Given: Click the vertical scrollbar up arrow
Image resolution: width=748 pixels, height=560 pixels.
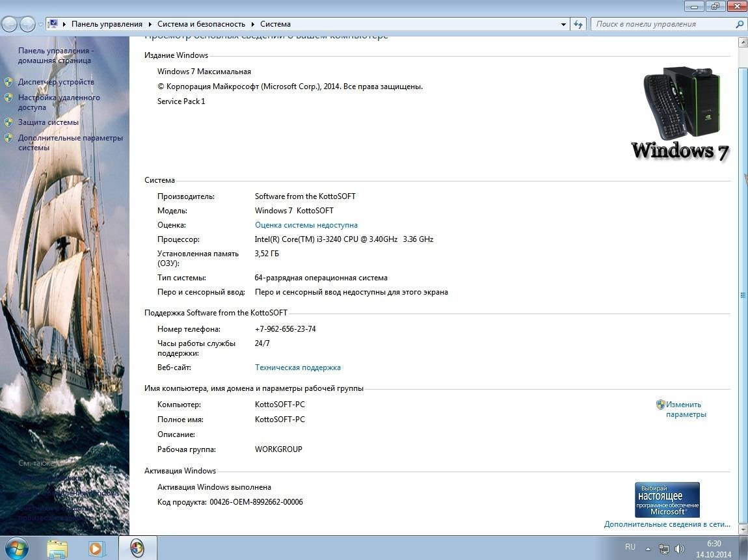Looking at the screenshot, I should (x=743, y=42).
